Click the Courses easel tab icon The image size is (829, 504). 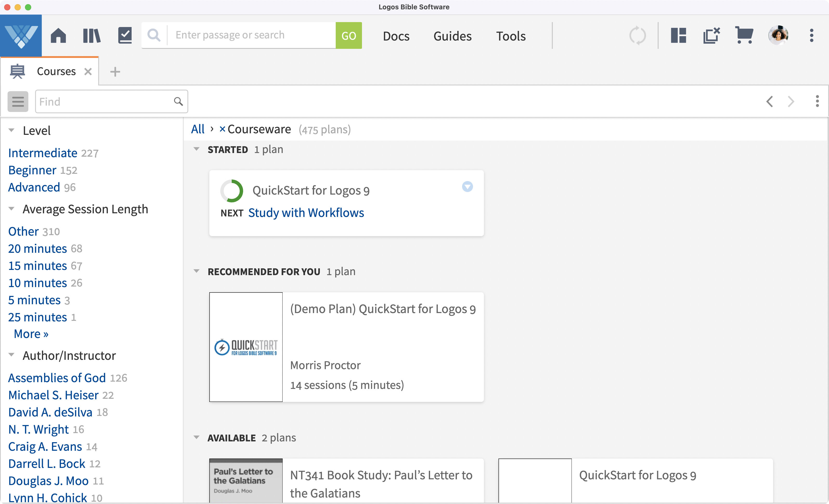tap(17, 71)
